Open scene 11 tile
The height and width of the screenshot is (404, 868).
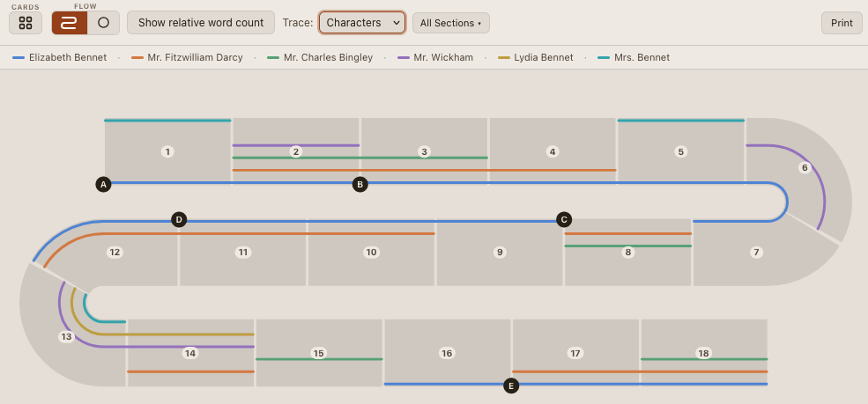point(243,253)
